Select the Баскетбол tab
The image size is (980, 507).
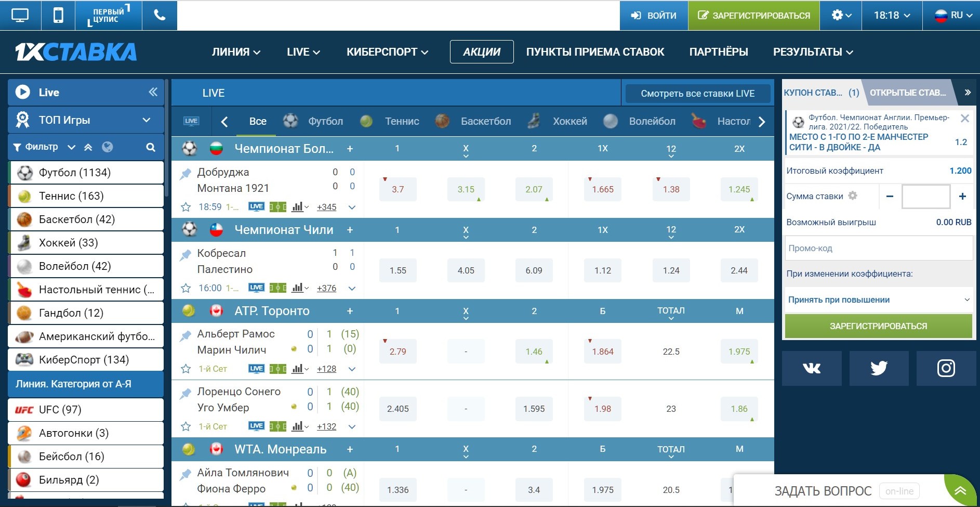coord(473,122)
